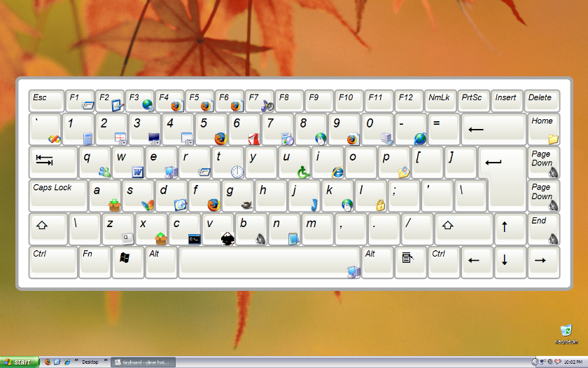Screen dimensions: 588x368
Task: Click the context menu key
Action: click(x=411, y=262)
